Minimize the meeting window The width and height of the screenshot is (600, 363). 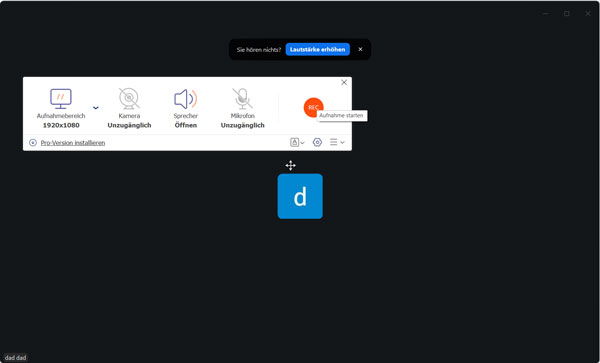click(546, 13)
